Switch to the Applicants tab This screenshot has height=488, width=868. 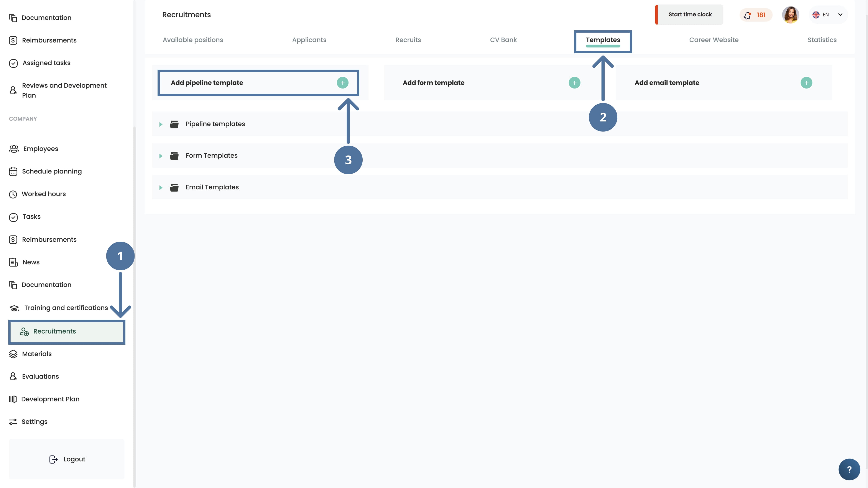pyautogui.click(x=309, y=40)
